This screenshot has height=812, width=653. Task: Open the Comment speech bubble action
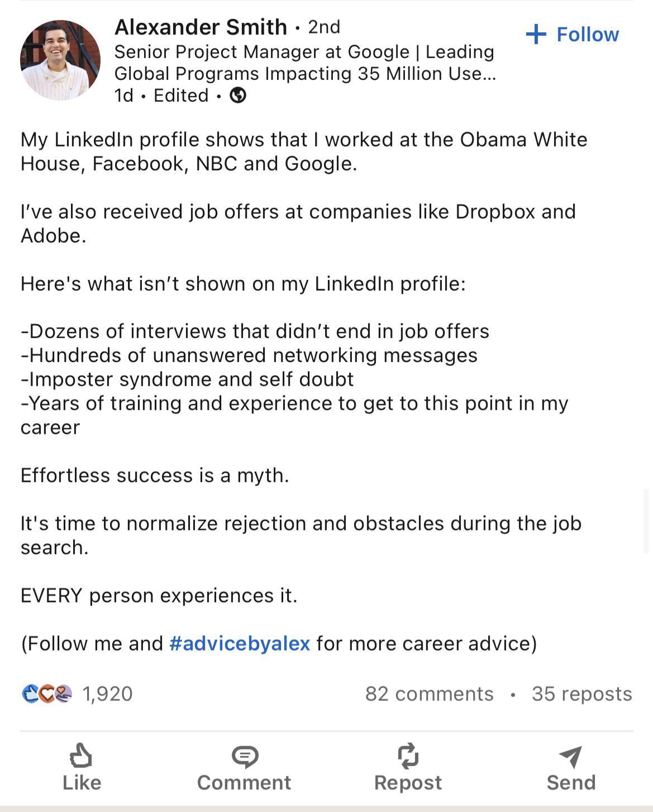pyautogui.click(x=244, y=767)
